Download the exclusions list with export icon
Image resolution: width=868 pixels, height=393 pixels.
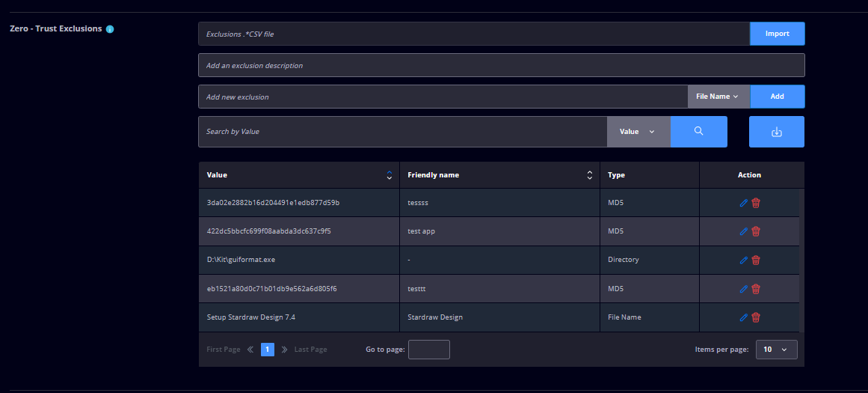(777, 131)
